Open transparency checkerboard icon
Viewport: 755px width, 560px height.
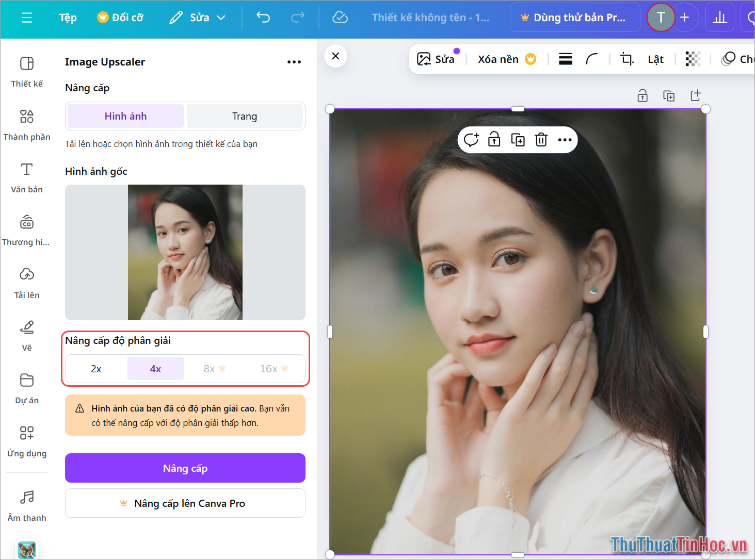(693, 59)
